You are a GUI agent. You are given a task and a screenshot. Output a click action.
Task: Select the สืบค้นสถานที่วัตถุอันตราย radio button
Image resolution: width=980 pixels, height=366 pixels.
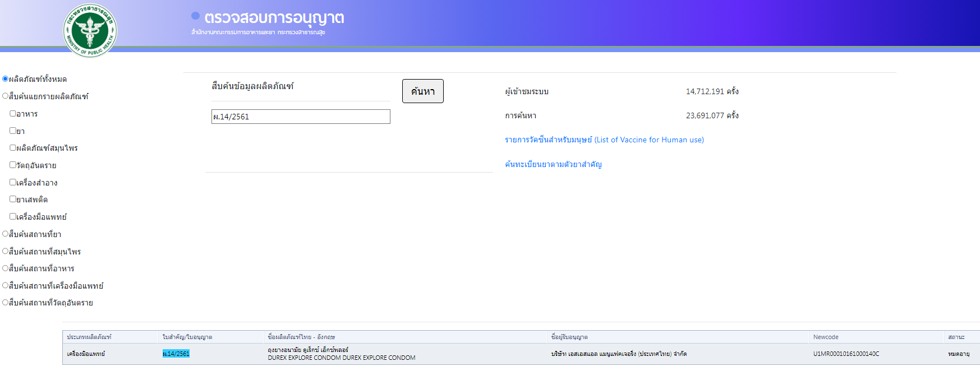(6, 303)
